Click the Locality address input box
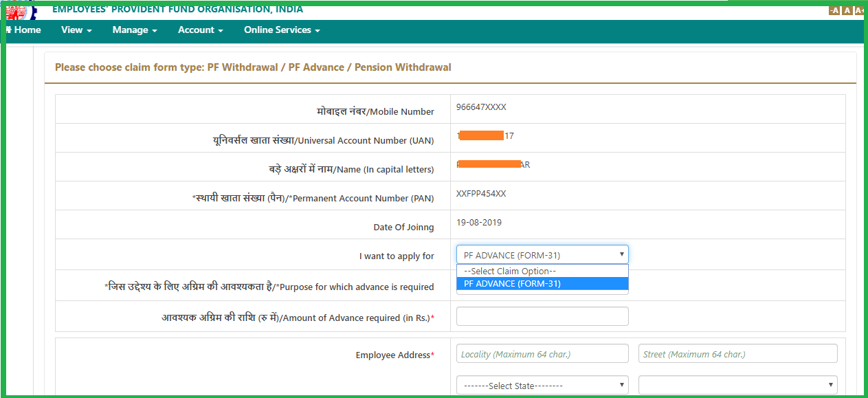Viewport: 868px width, 398px height. coord(542,353)
